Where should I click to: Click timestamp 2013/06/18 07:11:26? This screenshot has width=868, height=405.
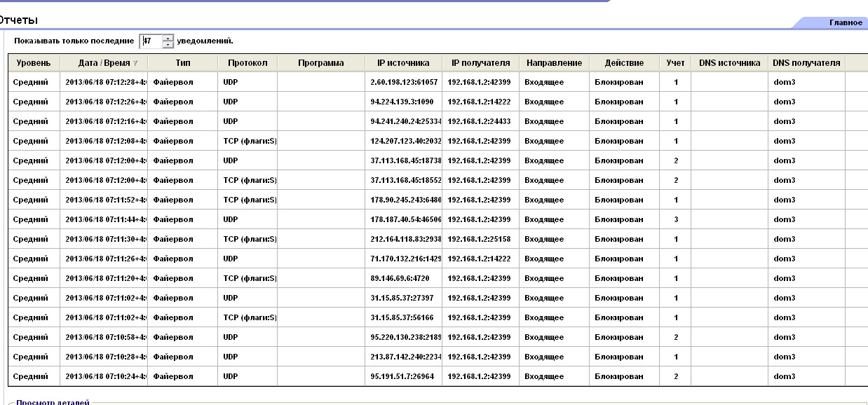coord(105,259)
